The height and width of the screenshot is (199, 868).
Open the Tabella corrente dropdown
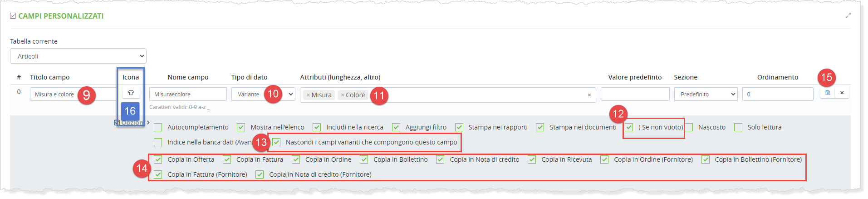(78, 56)
